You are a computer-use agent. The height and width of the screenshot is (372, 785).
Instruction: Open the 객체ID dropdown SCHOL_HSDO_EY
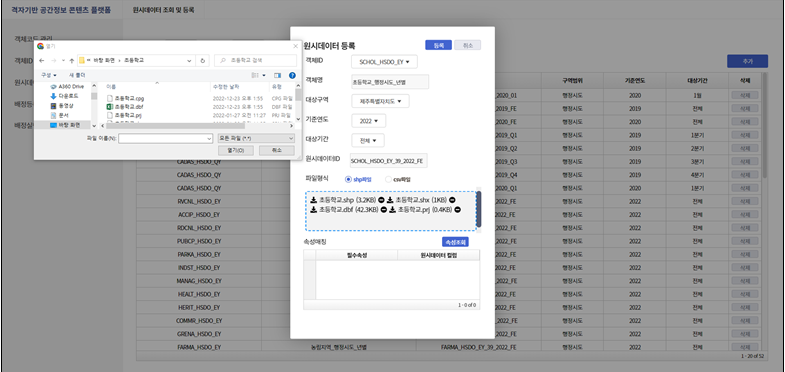tap(384, 62)
